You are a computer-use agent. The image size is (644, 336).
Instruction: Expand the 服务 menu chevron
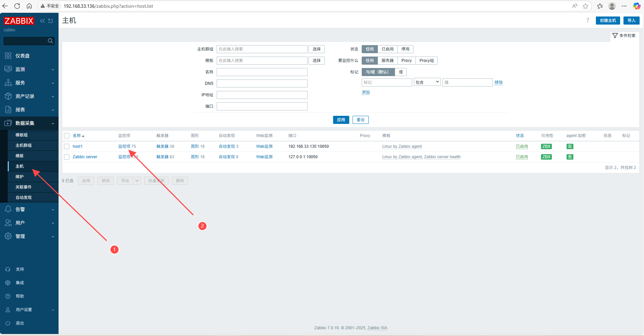click(53, 83)
